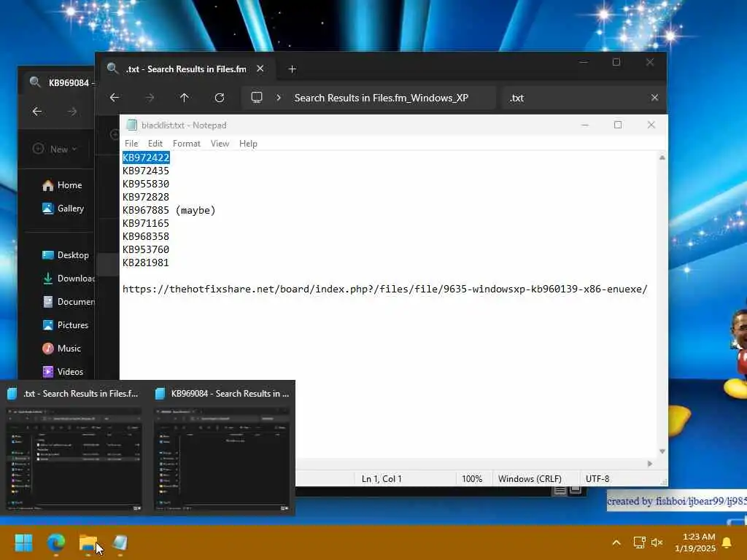This screenshot has width=747, height=560.
Task: Open Videos in the Explorer sidebar
Action: click(x=63, y=372)
